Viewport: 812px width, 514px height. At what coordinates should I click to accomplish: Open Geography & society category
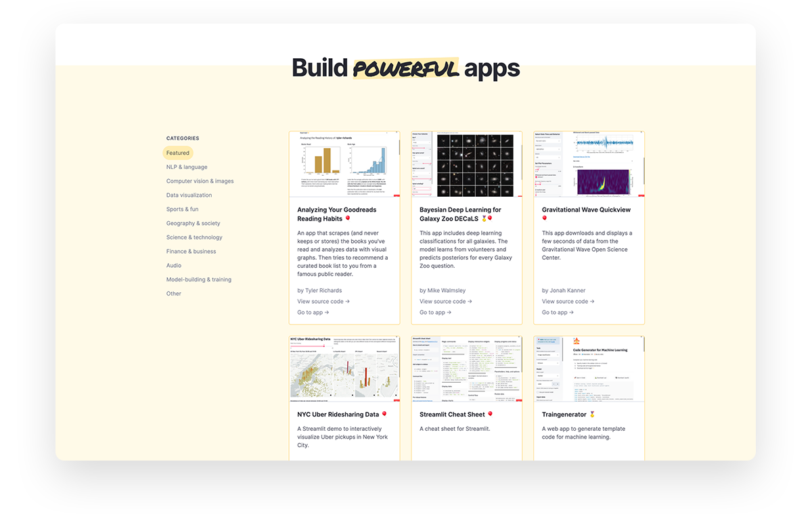pyautogui.click(x=194, y=223)
